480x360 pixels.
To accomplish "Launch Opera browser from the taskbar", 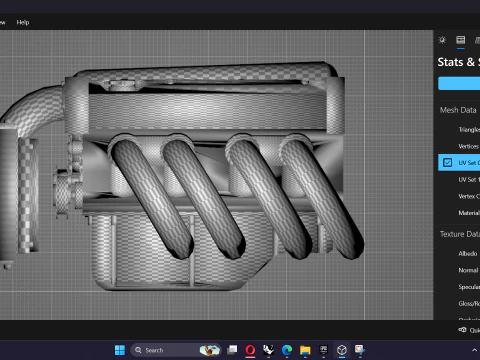I will click(250, 350).
